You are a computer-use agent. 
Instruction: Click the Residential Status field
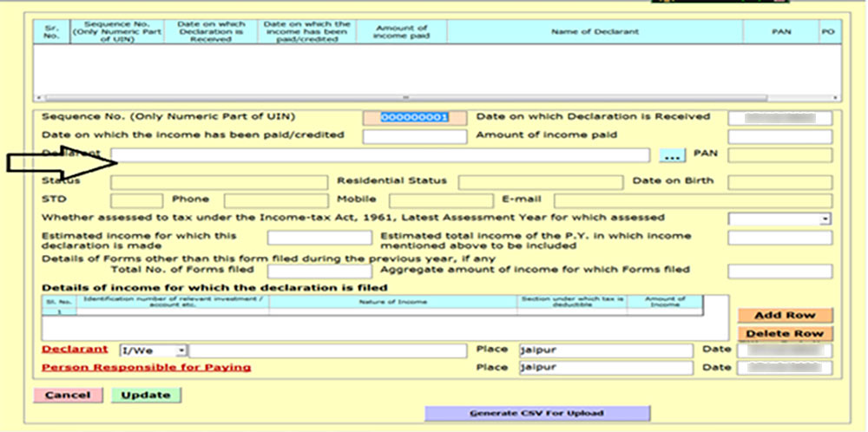click(x=540, y=182)
